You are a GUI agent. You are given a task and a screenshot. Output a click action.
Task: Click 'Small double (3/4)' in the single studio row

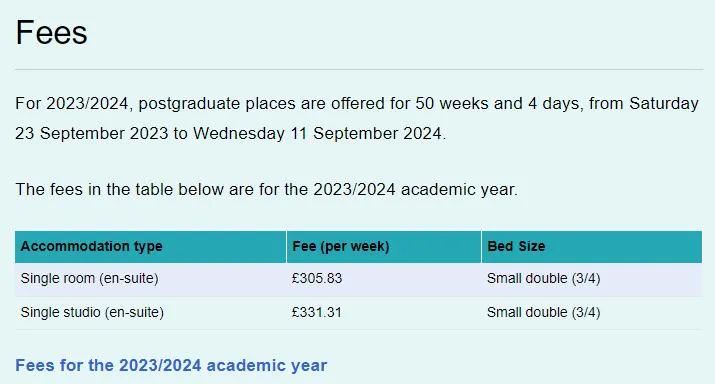click(544, 312)
